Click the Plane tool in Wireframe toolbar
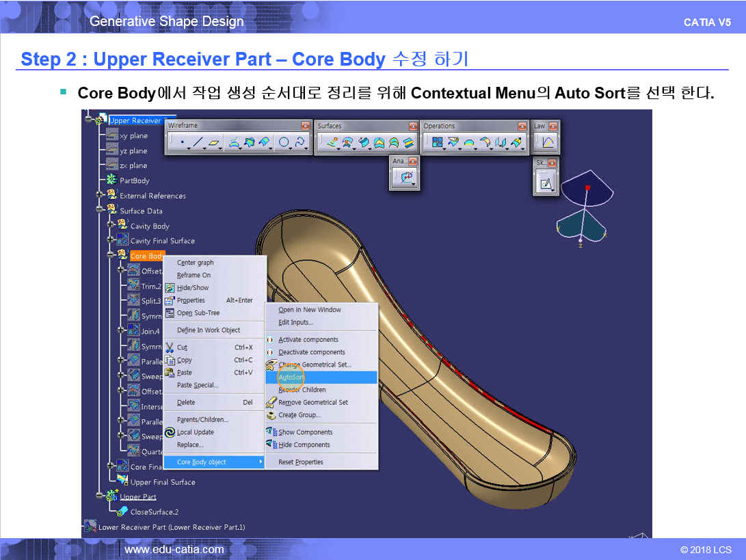This screenshot has width=746, height=560. [215, 143]
